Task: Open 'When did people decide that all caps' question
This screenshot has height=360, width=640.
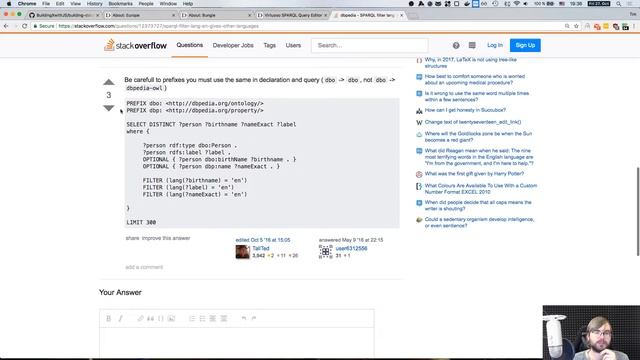Action: tap(478, 205)
